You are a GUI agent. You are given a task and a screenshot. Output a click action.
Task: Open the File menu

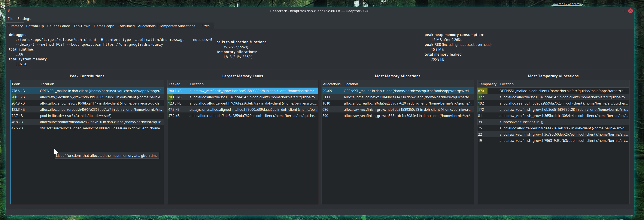(x=10, y=19)
